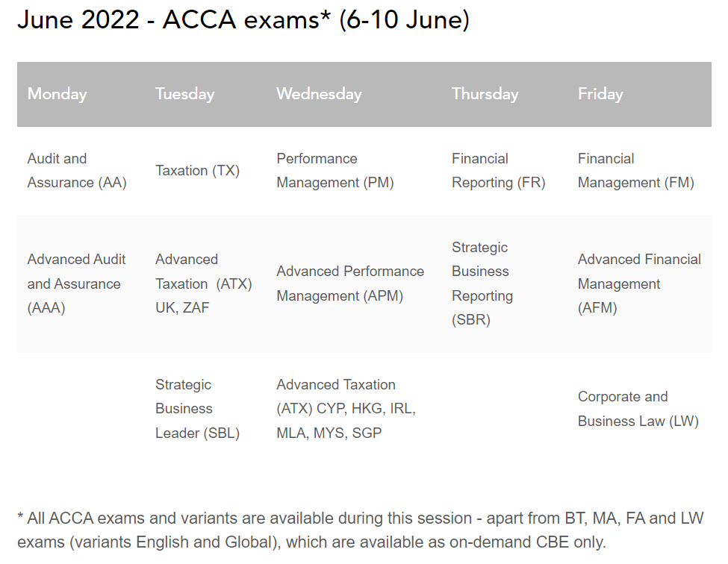Select the Taxation (TX) cell
The height and width of the screenshot is (564, 728).
[197, 171]
